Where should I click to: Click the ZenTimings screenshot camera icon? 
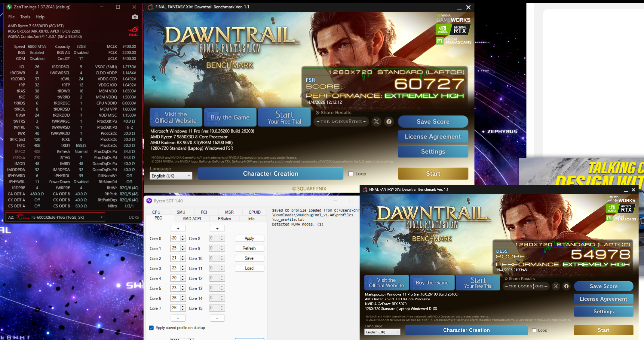[135, 17]
